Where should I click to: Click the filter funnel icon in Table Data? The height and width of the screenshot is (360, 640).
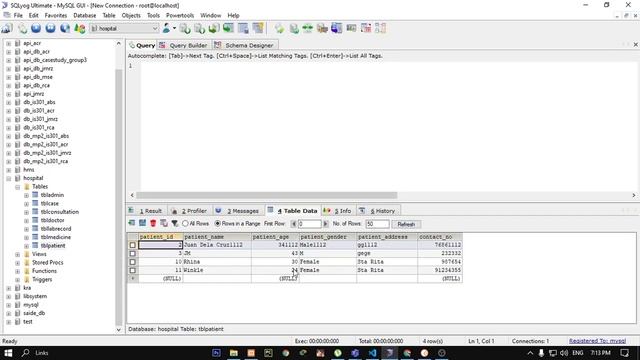(x=174, y=223)
